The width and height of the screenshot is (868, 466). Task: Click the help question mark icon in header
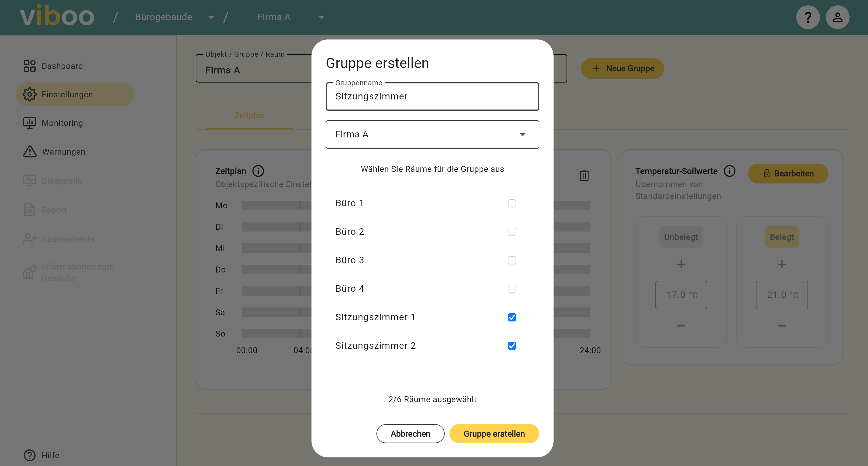point(808,17)
